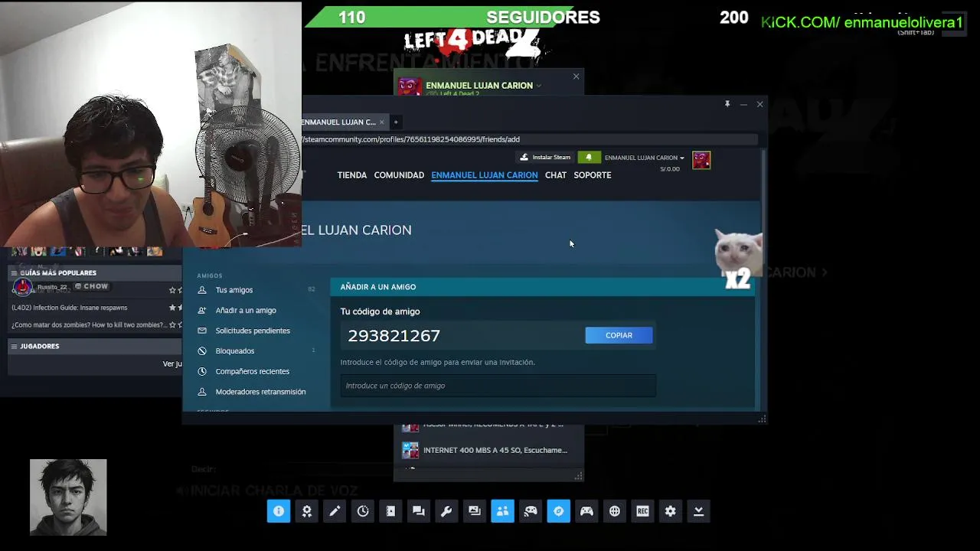The image size is (980, 551).
Task: Open Solicitudes pendientes in sidebar
Action: [253, 331]
